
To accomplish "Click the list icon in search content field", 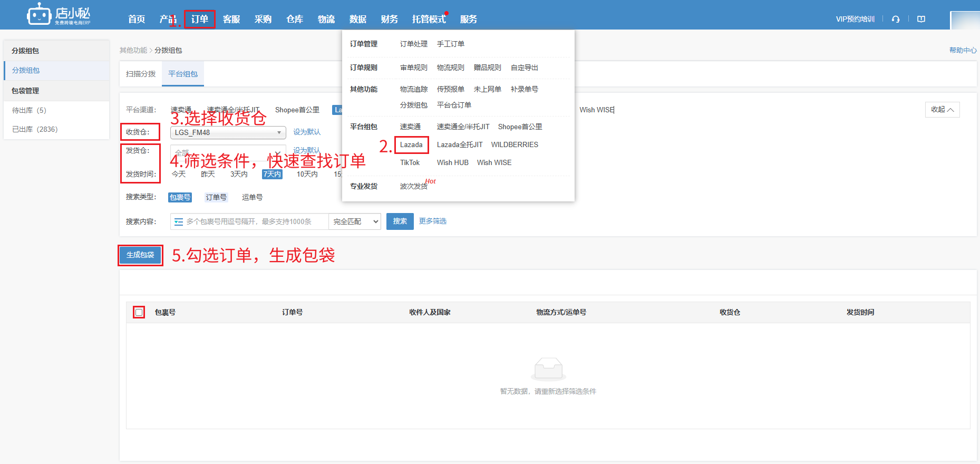I will 179,221.
